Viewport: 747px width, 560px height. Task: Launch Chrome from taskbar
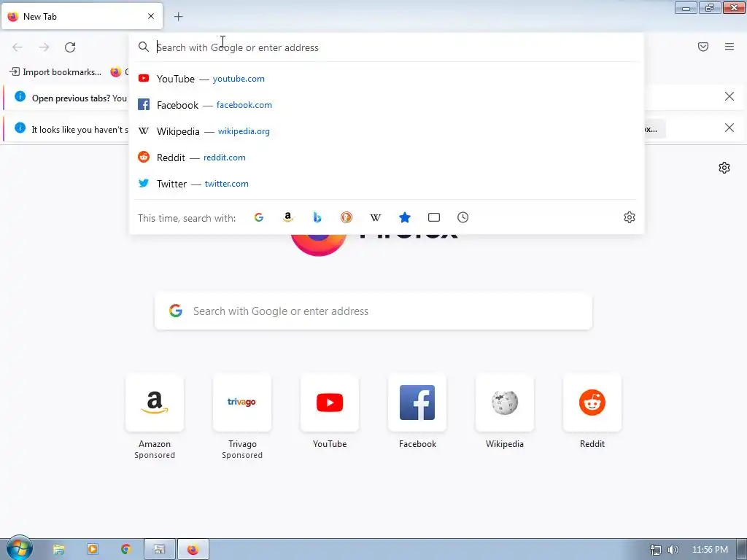[125, 550]
